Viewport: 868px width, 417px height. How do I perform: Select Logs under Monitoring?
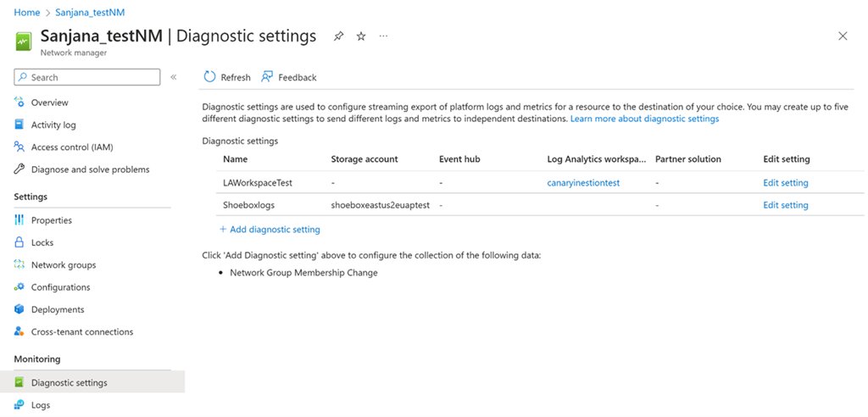(x=41, y=405)
